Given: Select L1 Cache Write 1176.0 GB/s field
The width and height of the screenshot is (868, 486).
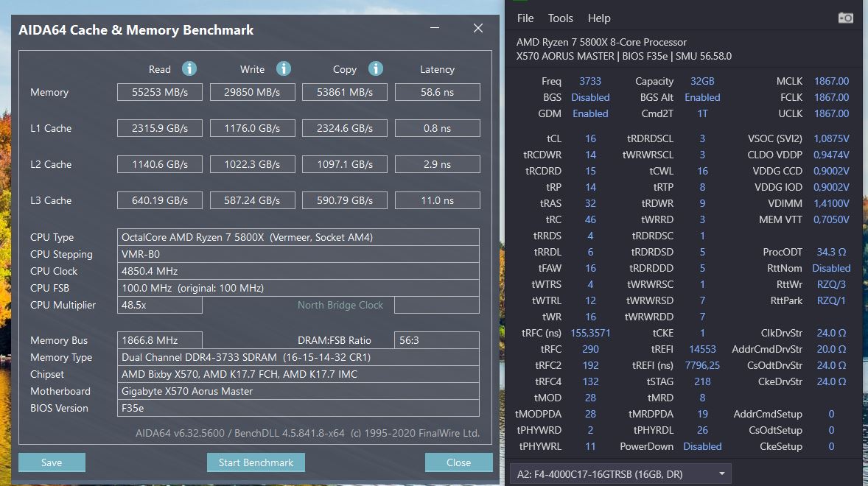Looking at the screenshot, I should [x=252, y=128].
